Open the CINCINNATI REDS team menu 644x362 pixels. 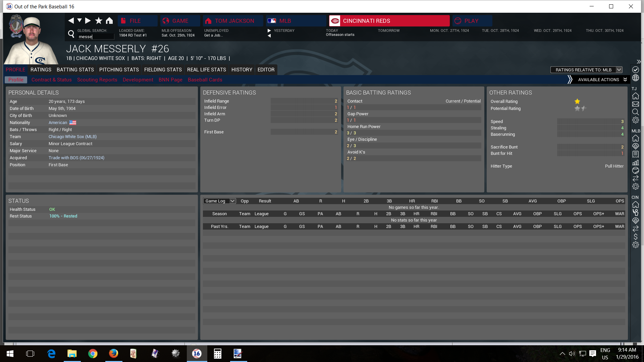(389, 21)
